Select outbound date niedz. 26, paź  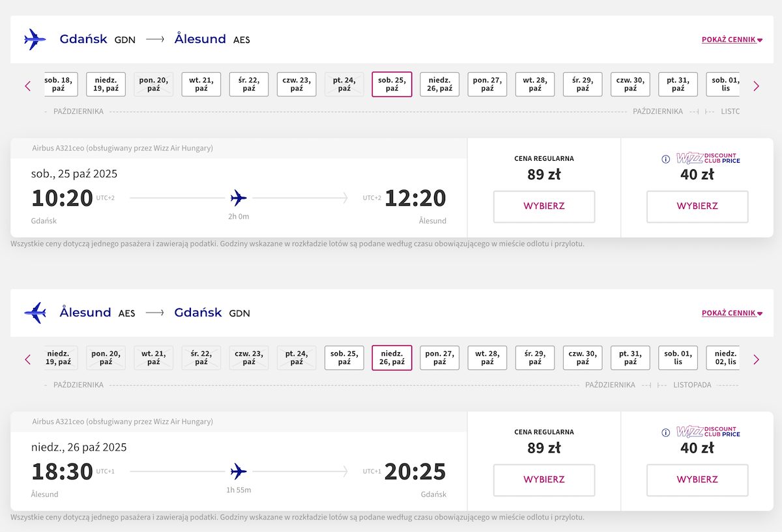click(439, 85)
